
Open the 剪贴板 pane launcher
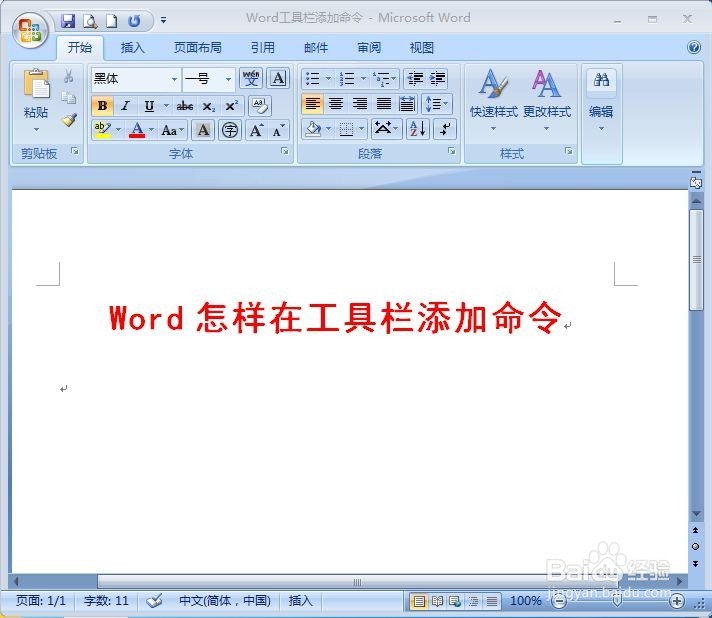[x=75, y=151]
